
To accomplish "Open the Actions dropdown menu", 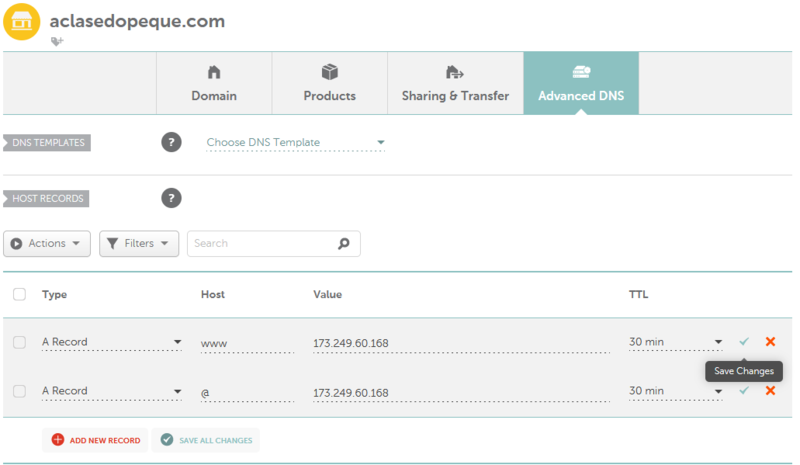I will point(47,243).
